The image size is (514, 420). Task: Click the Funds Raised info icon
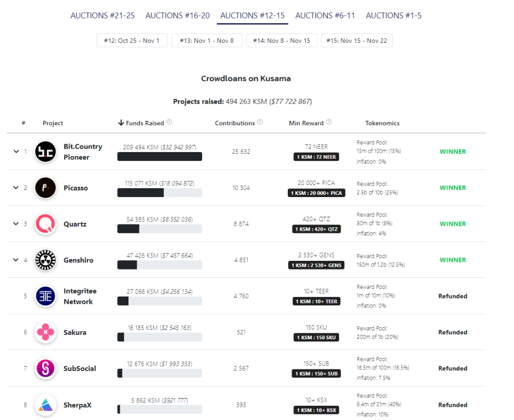pos(169,122)
